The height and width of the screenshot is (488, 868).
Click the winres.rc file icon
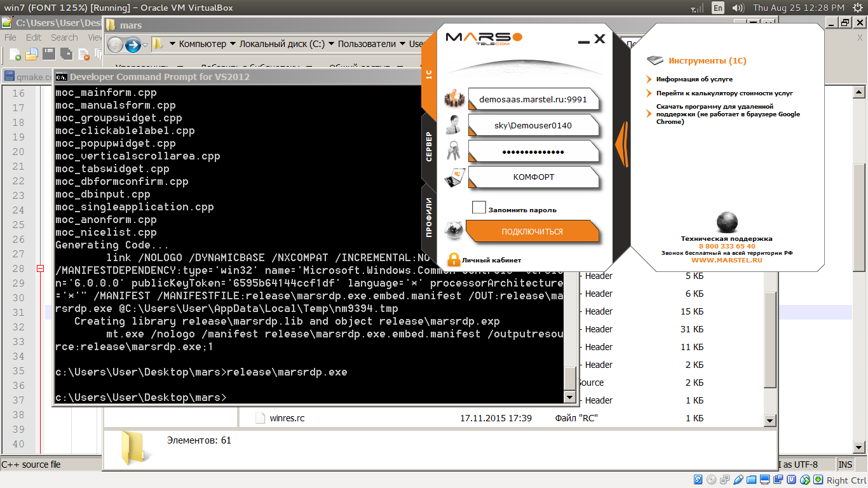click(260, 418)
